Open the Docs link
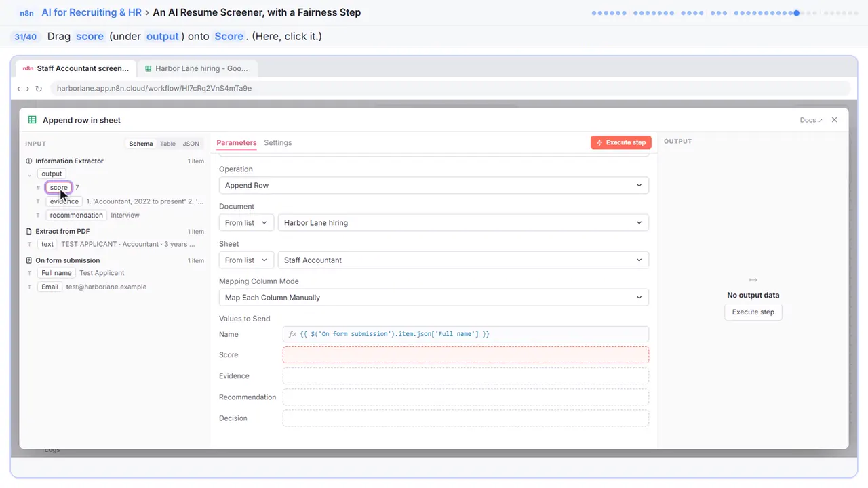Screen dimensions: 868x488 pos(811,120)
